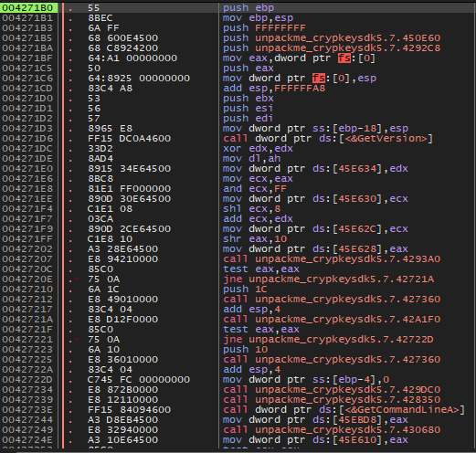The height and width of the screenshot is (453, 476).
Task: Click mov eax,dword ptr fs:[0] instruction
Action: 299,58
